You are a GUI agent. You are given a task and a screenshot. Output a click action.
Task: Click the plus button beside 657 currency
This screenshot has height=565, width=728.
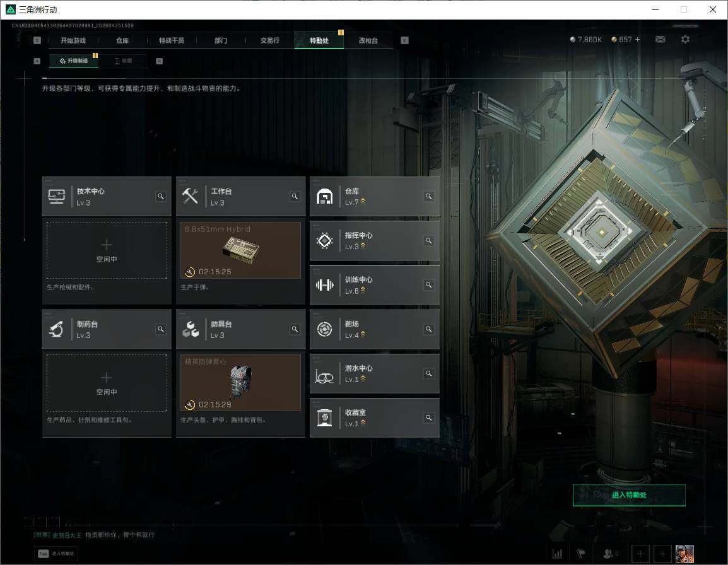637,40
